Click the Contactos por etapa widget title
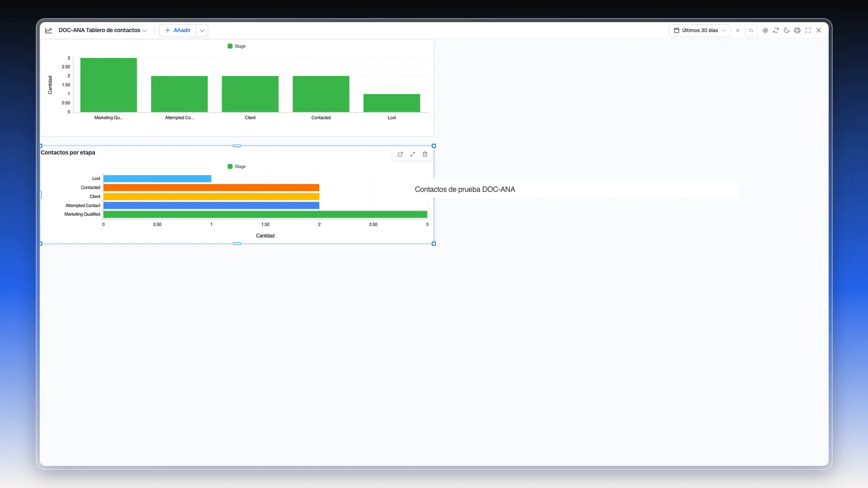868x488 pixels. click(68, 152)
